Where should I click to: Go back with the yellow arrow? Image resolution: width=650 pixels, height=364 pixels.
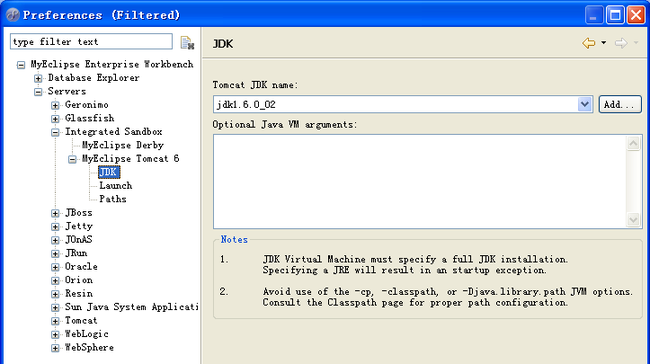tap(589, 43)
